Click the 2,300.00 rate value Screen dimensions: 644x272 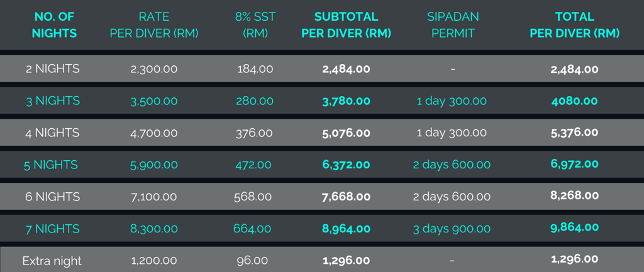pos(154,69)
